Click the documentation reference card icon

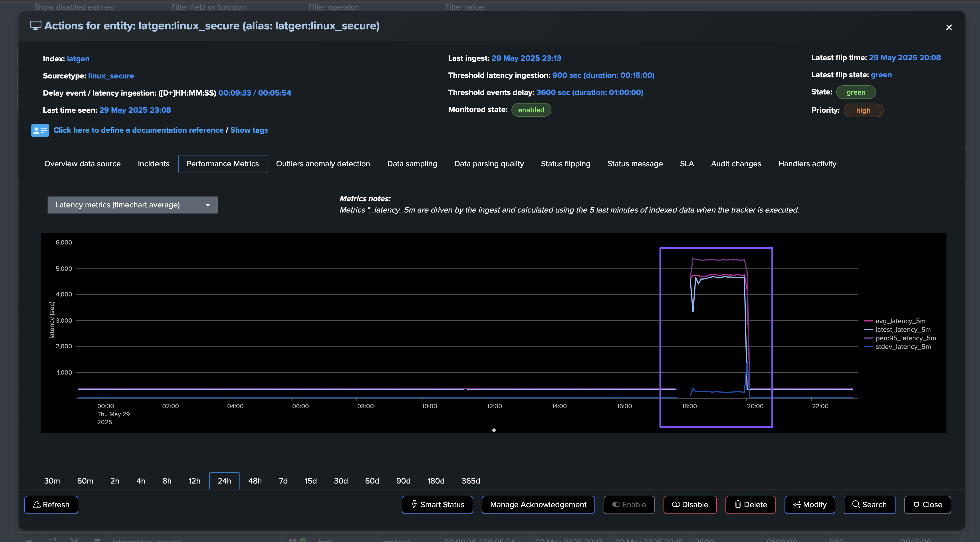(40, 130)
